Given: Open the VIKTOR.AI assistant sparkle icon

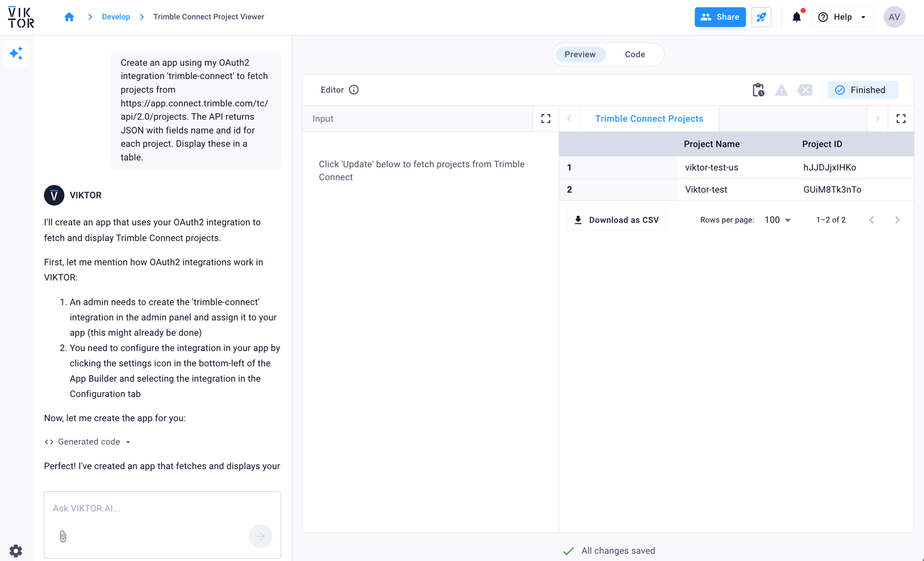Looking at the screenshot, I should (x=16, y=53).
